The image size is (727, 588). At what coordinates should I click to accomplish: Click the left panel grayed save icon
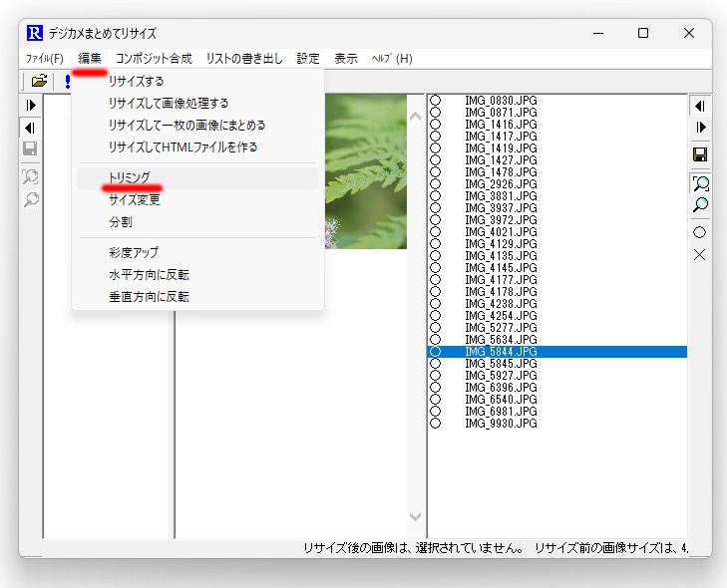click(30, 148)
